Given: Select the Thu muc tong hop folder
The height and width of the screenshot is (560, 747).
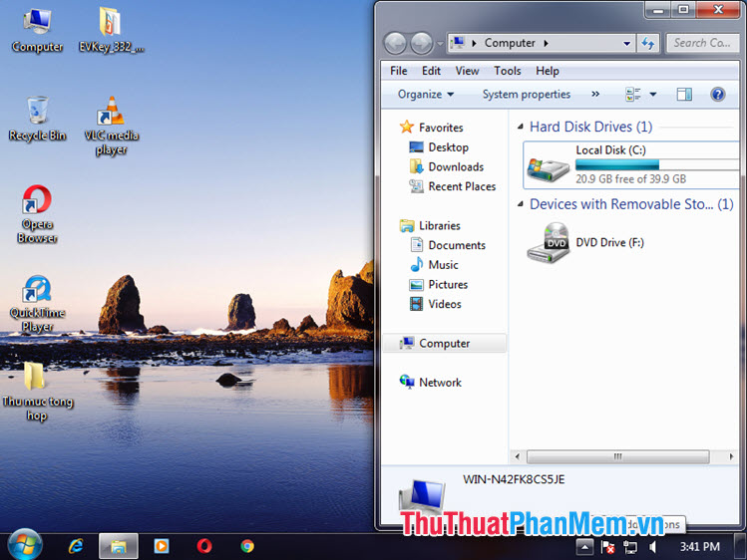Looking at the screenshot, I should [x=37, y=392].
